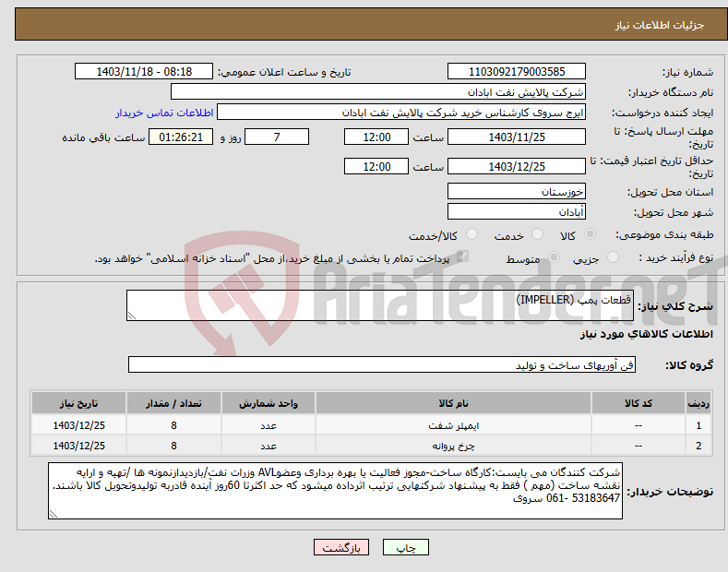Select the کالا/خدمت radio button

[471, 234]
